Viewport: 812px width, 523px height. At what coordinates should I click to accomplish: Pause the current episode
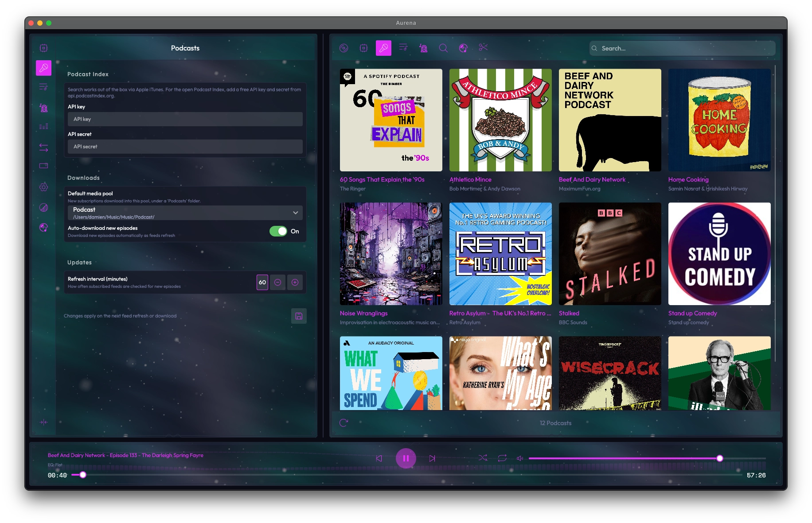[x=406, y=458]
